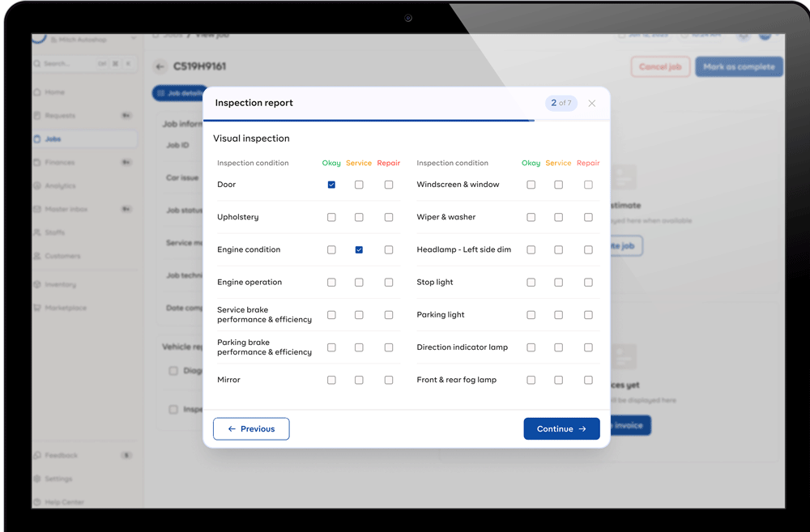Screen dimensions: 810x532
Task: Go to Inventory in the sidebar
Action: pos(60,285)
